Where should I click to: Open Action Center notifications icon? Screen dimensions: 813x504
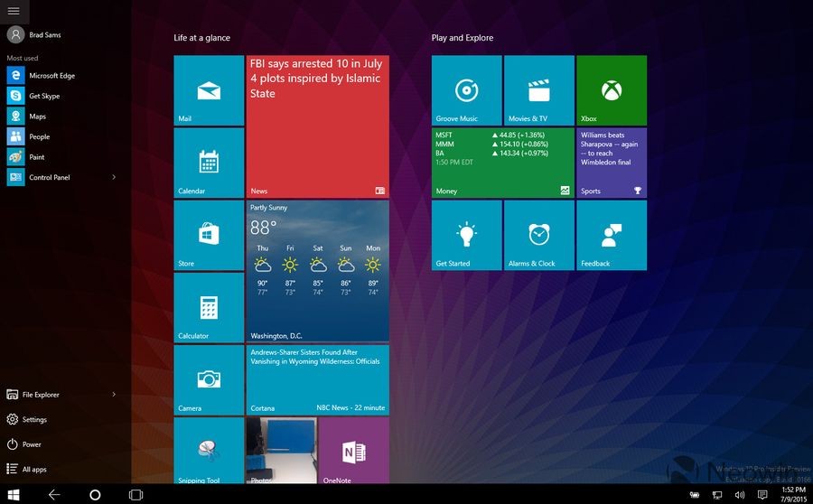click(762, 495)
